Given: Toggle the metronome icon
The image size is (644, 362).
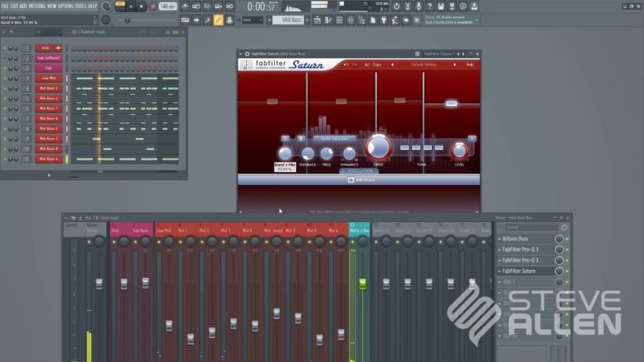Looking at the screenshot, I should pos(186,6).
